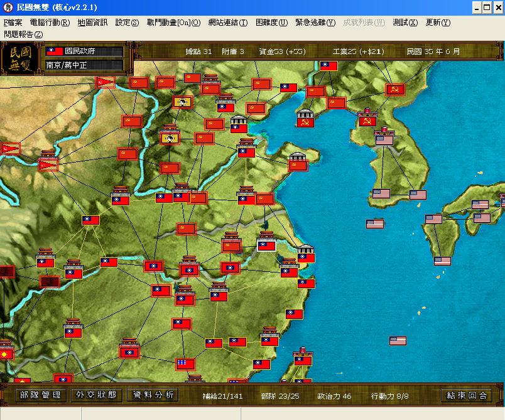Toggle the 戰鬥動畫[On] battle animation menu
The height and width of the screenshot is (420, 505).
pos(173,23)
